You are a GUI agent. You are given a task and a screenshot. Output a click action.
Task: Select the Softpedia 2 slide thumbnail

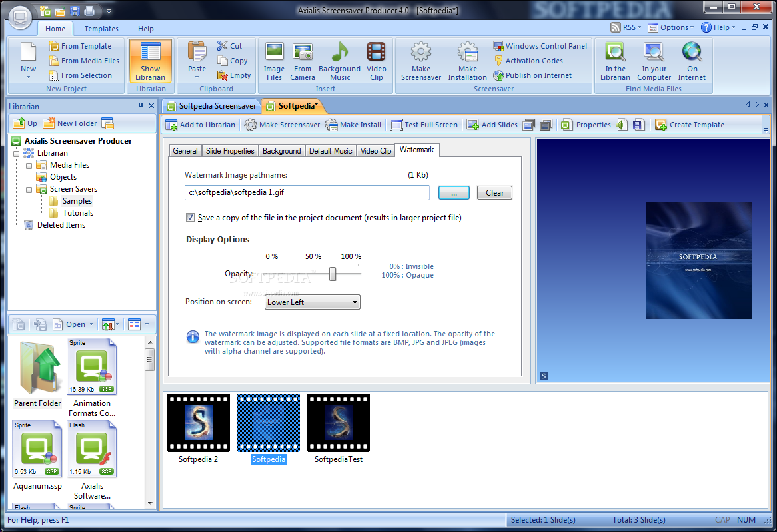pyautogui.click(x=198, y=429)
